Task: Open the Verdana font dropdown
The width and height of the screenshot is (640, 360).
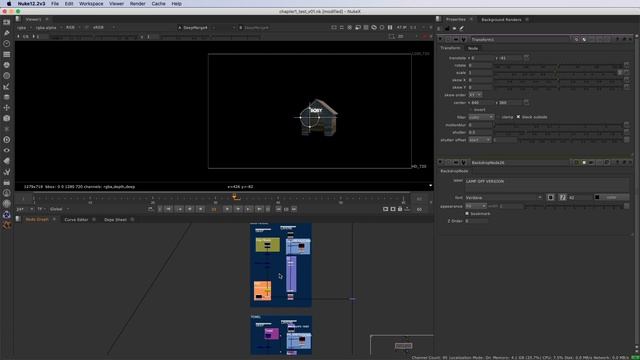Action: (x=504, y=198)
